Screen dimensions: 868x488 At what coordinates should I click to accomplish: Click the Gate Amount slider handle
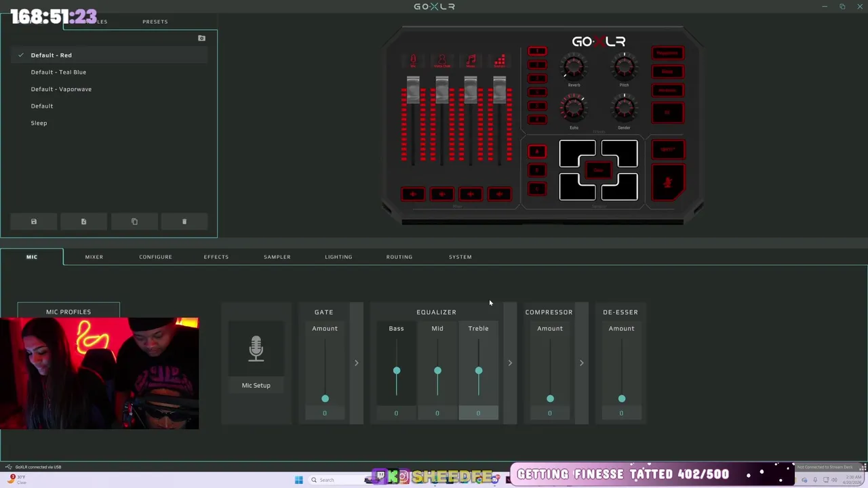(325, 399)
